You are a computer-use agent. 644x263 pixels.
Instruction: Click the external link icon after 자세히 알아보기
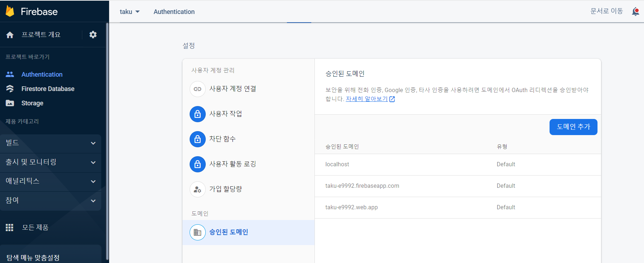coord(392,99)
